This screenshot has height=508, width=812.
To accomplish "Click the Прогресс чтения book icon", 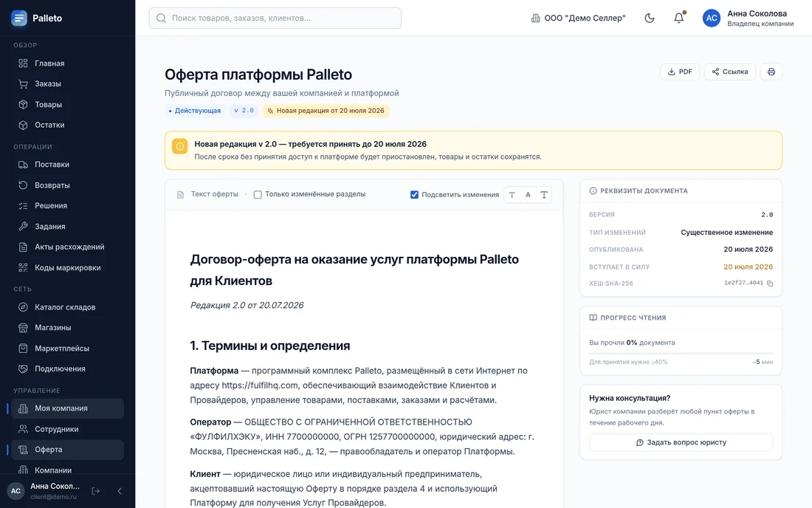I will [593, 317].
